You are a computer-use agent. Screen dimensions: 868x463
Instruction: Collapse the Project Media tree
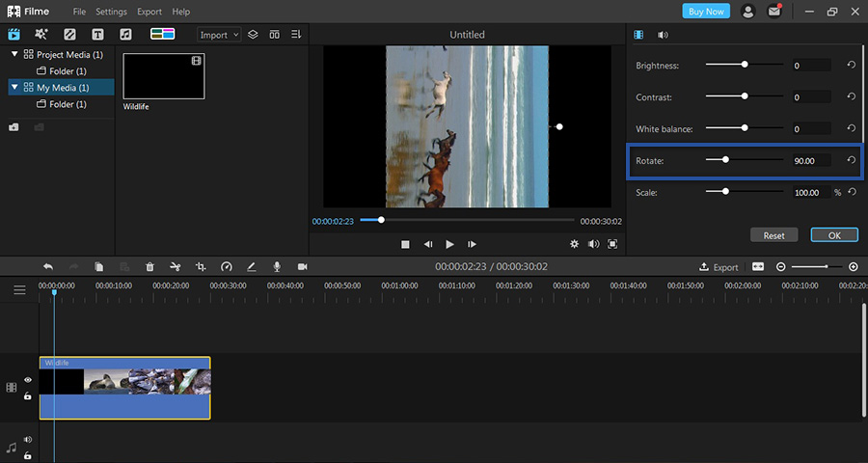(14, 55)
